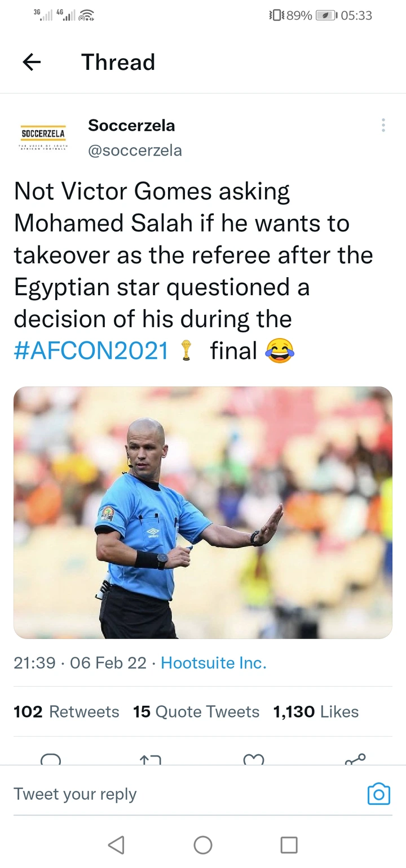Open the referee photo in tweet

coord(203,513)
